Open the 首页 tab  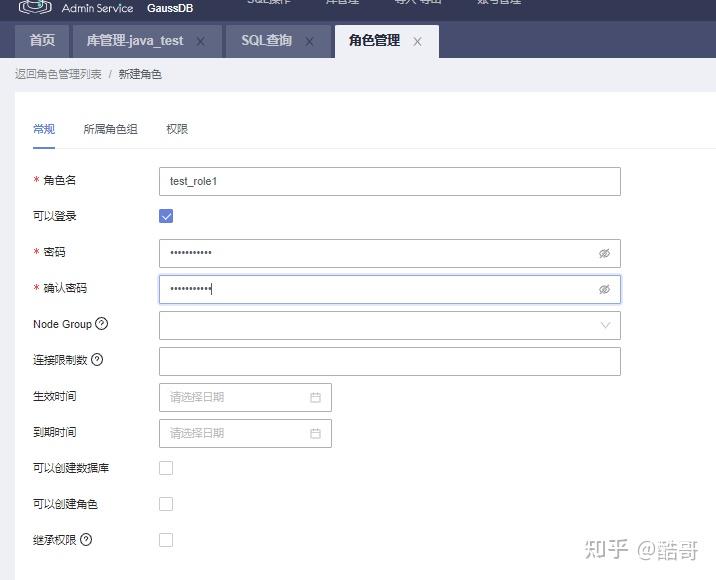[x=42, y=41]
